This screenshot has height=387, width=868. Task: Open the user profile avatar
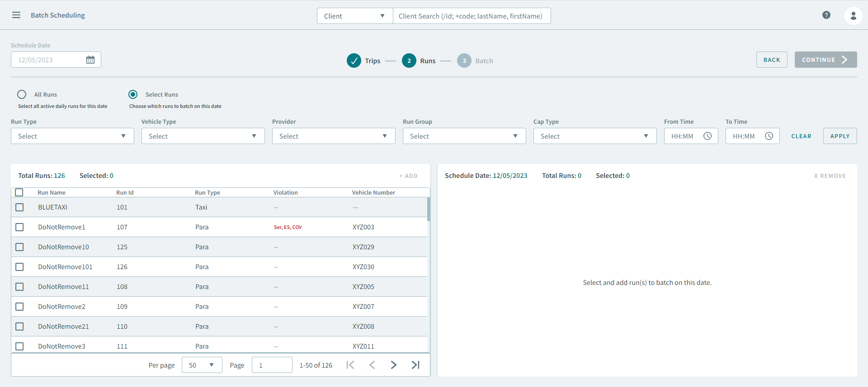click(x=853, y=16)
